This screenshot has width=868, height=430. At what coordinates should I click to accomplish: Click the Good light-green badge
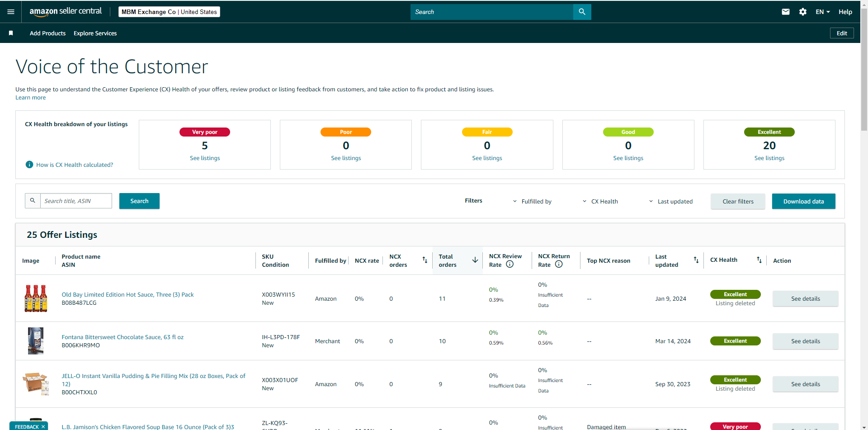point(628,132)
